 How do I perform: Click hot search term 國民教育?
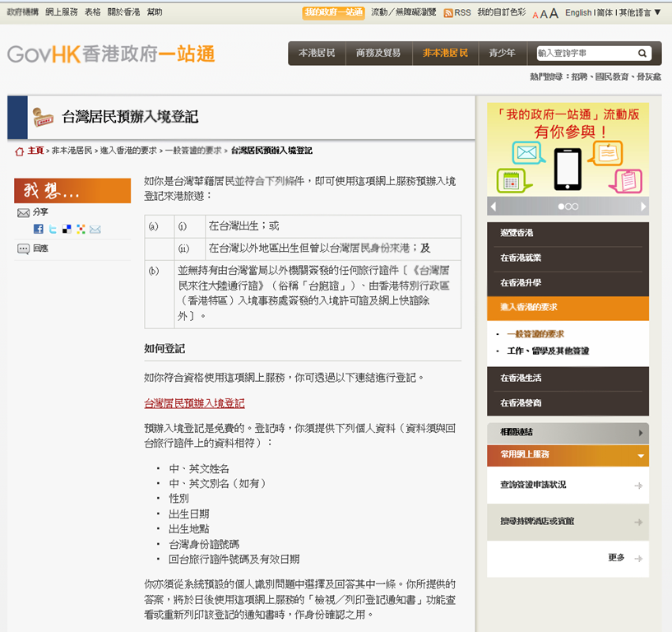click(x=612, y=77)
